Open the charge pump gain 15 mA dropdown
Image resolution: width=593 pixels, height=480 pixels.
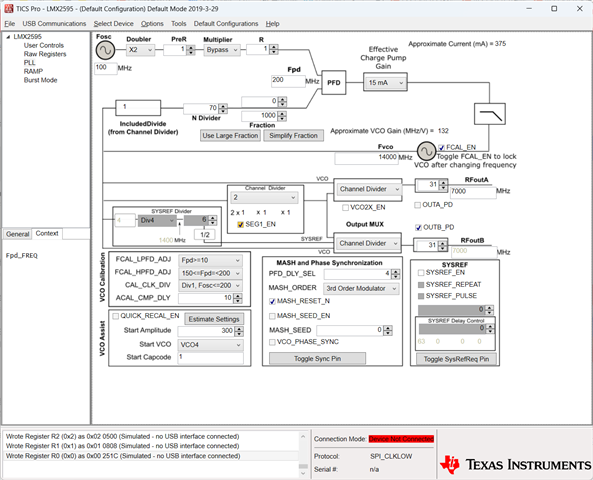pos(385,82)
